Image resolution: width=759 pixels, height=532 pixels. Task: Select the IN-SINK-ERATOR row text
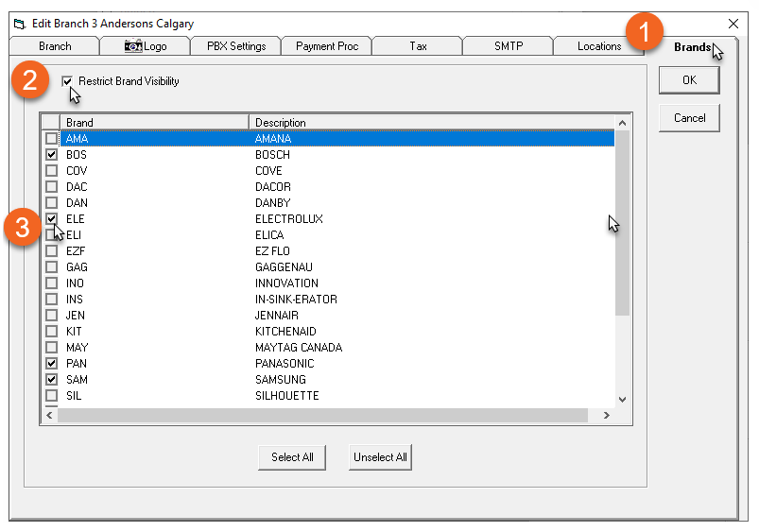pos(296,299)
